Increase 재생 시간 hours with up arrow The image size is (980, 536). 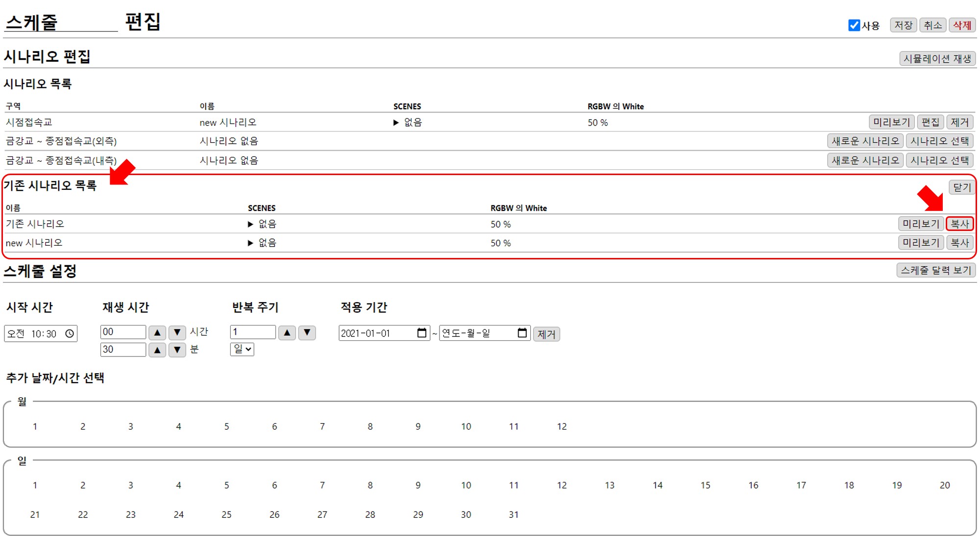point(157,332)
